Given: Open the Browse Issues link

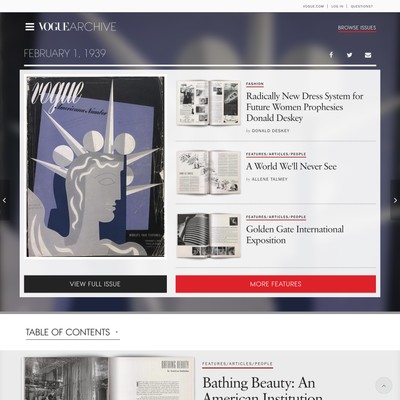Looking at the screenshot, I should (x=357, y=28).
